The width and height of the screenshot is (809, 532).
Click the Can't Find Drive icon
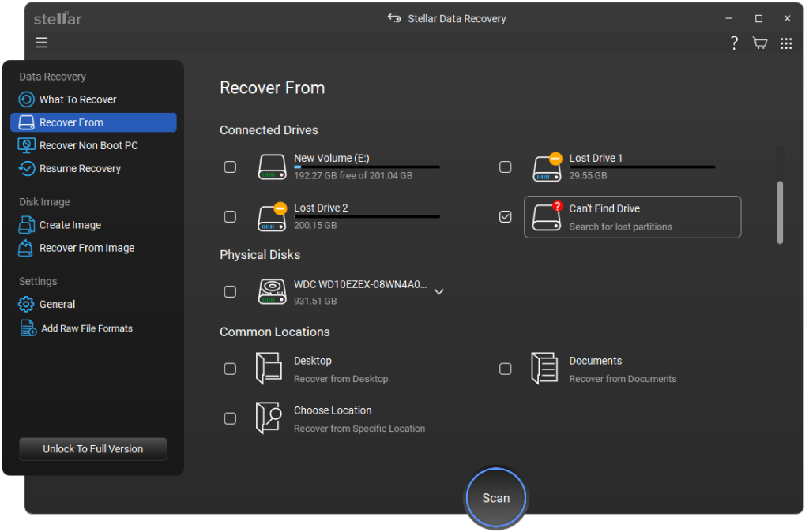[x=547, y=217]
